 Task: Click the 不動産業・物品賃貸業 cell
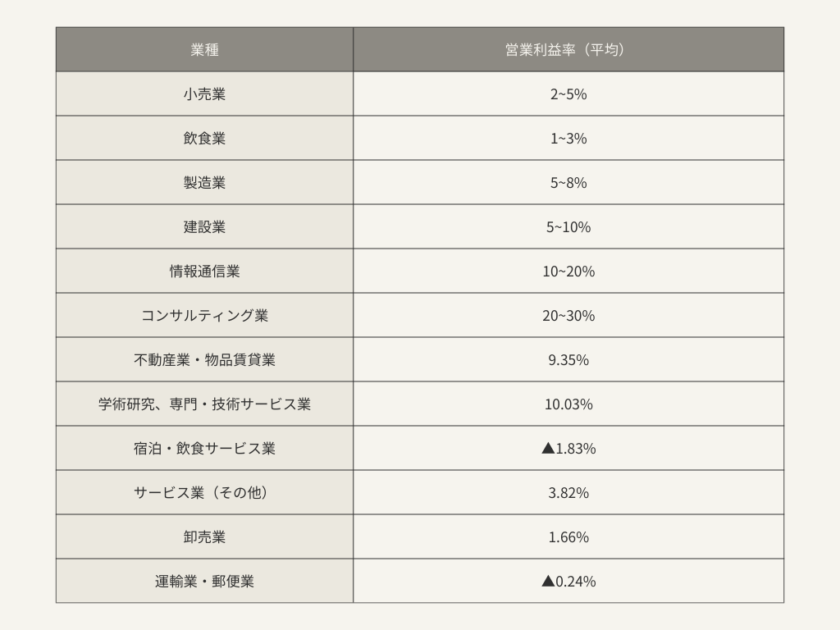pos(204,359)
